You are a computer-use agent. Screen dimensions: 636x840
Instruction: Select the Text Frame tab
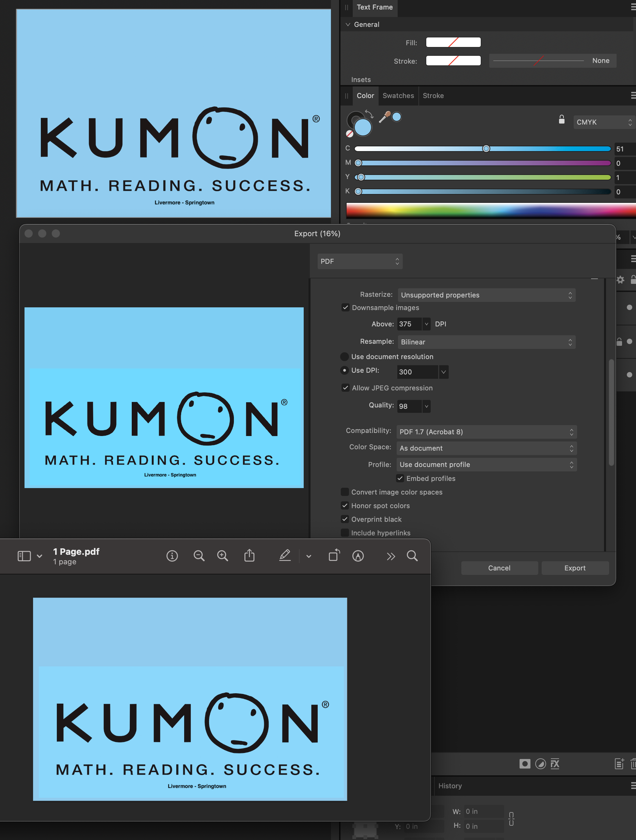[375, 7]
